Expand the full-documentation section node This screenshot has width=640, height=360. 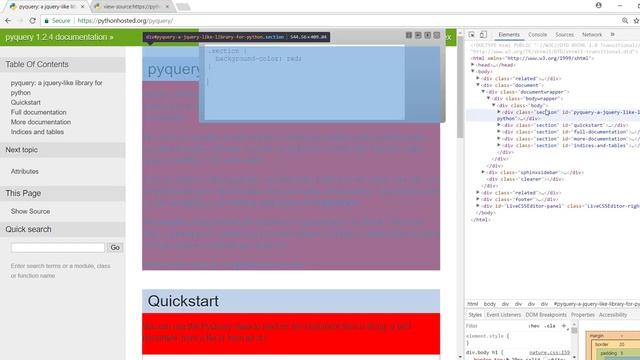[x=499, y=132]
